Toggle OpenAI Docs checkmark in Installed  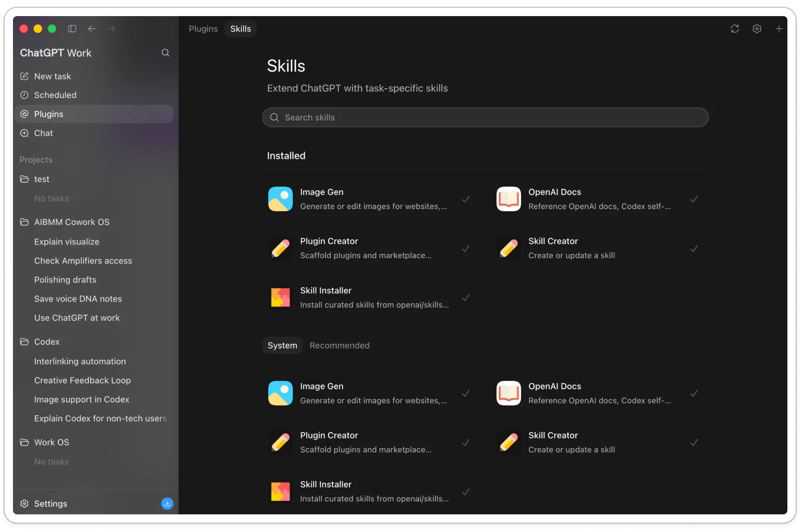(x=694, y=199)
